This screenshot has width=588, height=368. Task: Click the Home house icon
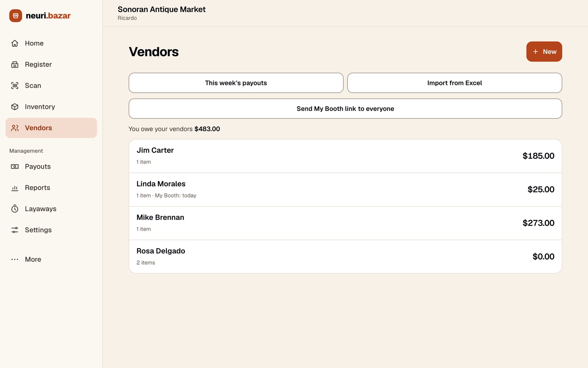tap(15, 43)
